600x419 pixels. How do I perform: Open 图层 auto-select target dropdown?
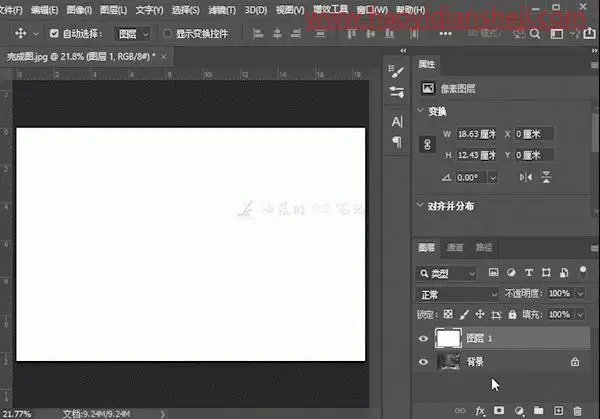coord(132,34)
